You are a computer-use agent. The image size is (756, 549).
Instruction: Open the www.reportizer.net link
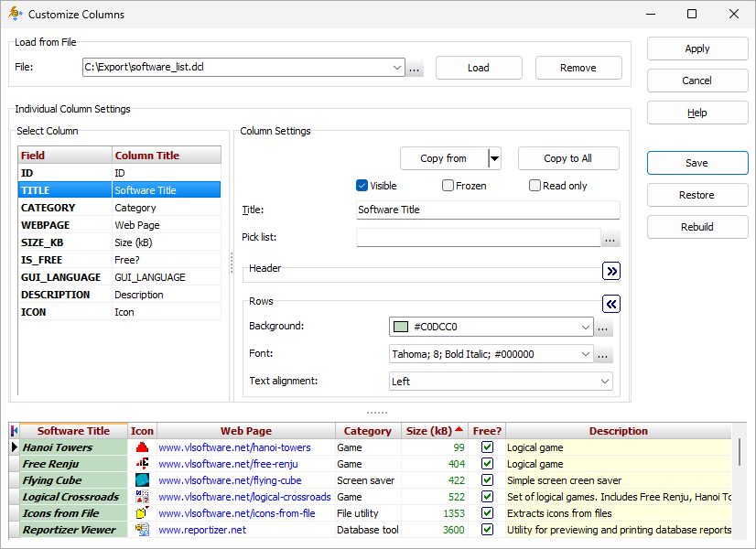(x=203, y=529)
